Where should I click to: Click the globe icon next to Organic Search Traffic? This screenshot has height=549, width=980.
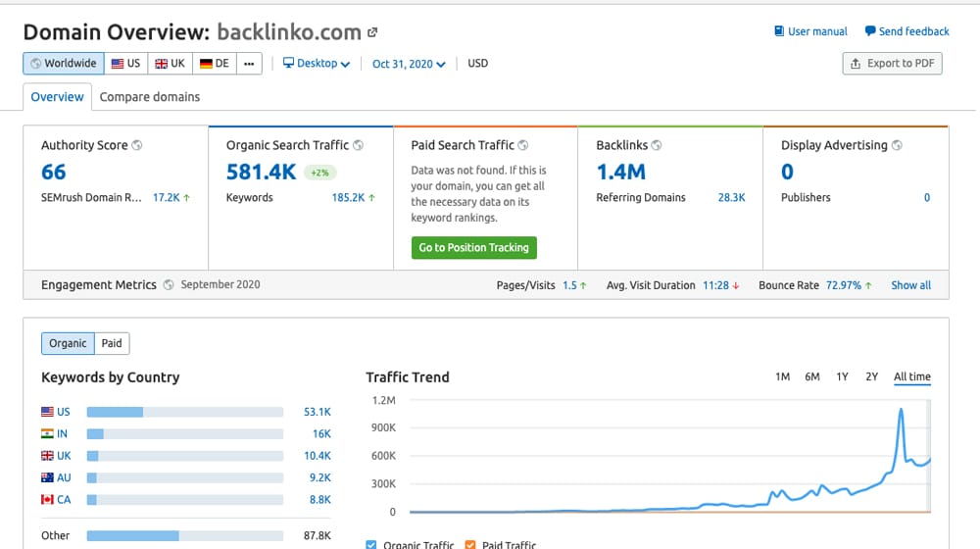point(359,145)
